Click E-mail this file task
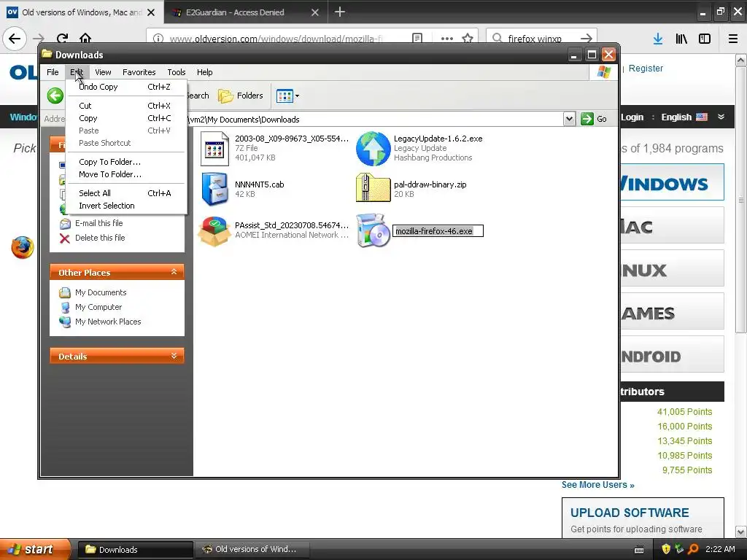The height and width of the screenshot is (560, 747). click(98, 223)
